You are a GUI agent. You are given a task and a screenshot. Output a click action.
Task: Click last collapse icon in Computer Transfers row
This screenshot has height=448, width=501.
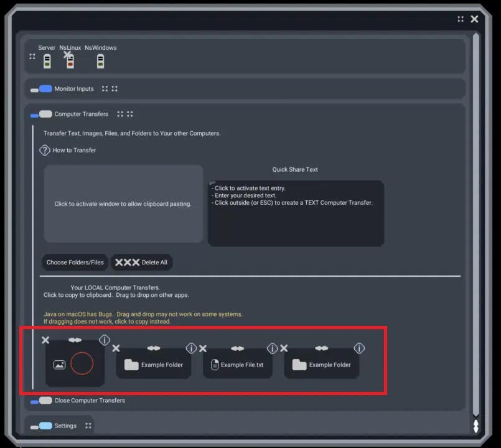click(x=129, y=114)
